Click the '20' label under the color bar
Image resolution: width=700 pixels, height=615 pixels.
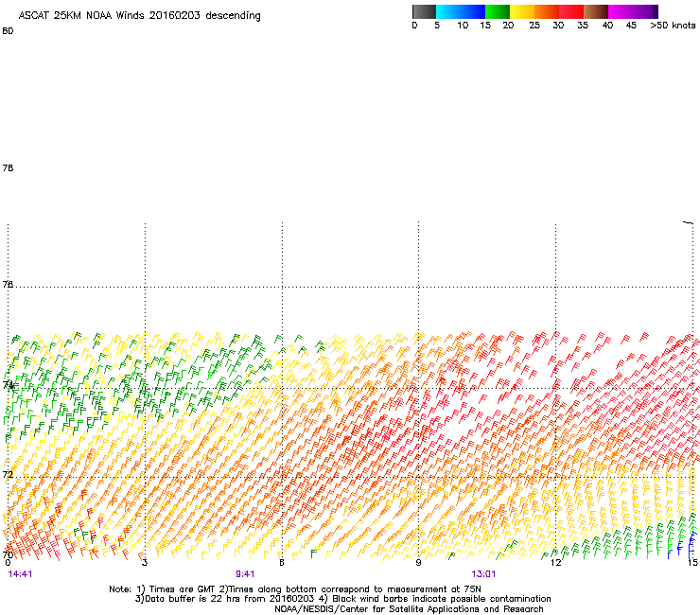tap(508, 26)
